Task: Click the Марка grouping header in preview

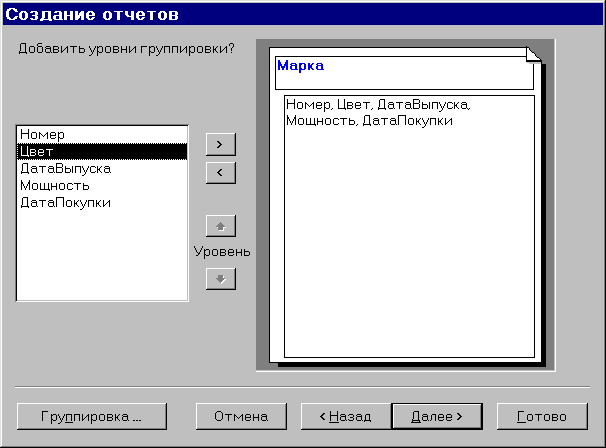Action: pyautogui.click(x=404, y=73)
